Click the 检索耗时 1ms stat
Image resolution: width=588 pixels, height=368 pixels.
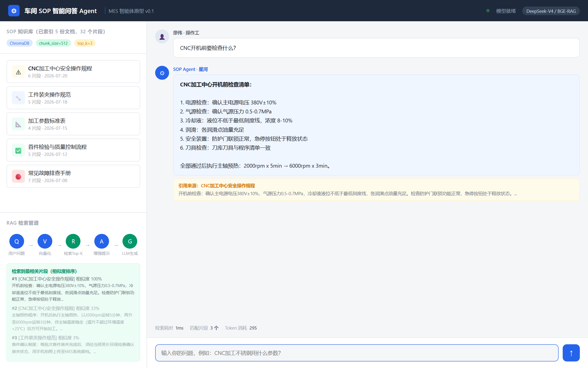pos(169,328)
